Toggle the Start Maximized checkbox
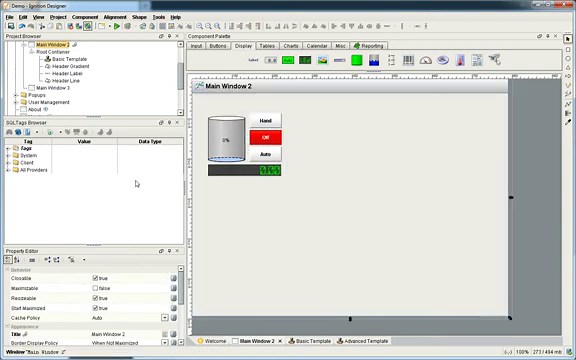576x360 pixels. pos(95,308)
